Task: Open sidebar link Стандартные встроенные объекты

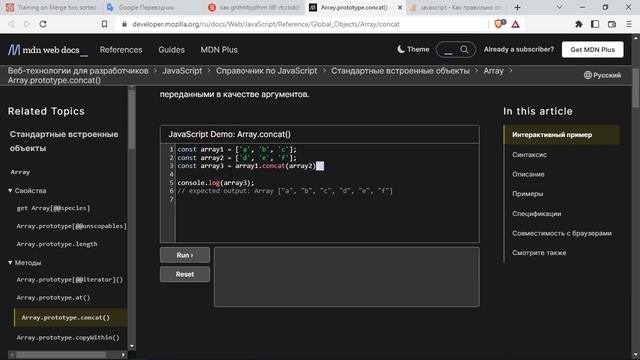Action: click(x=64, y=141)
